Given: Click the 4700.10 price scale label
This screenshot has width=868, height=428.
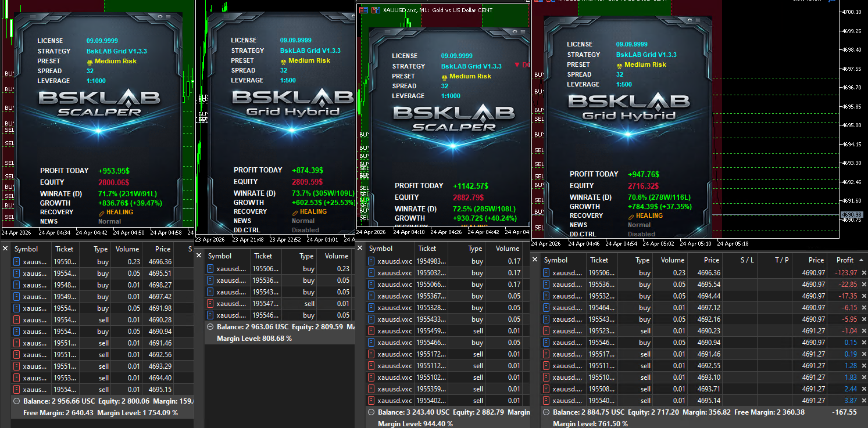Looking at the screenshot, I should pos(852,12).
